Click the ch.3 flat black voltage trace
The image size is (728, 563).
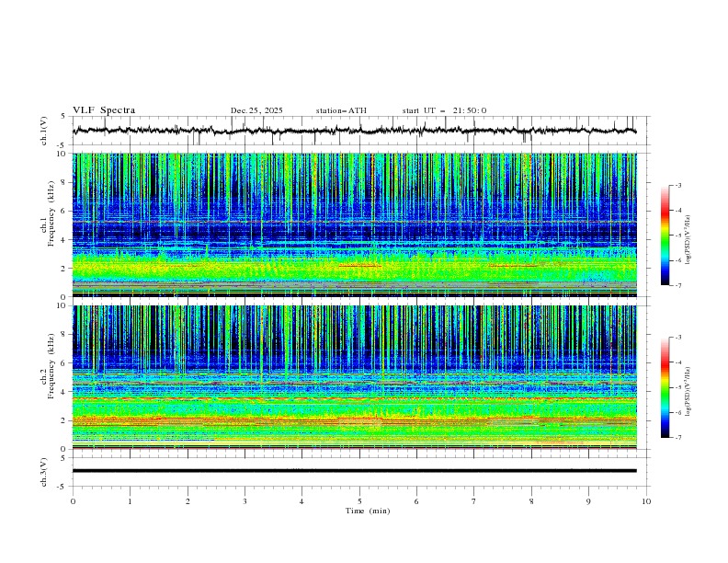(x=354, y=471)
